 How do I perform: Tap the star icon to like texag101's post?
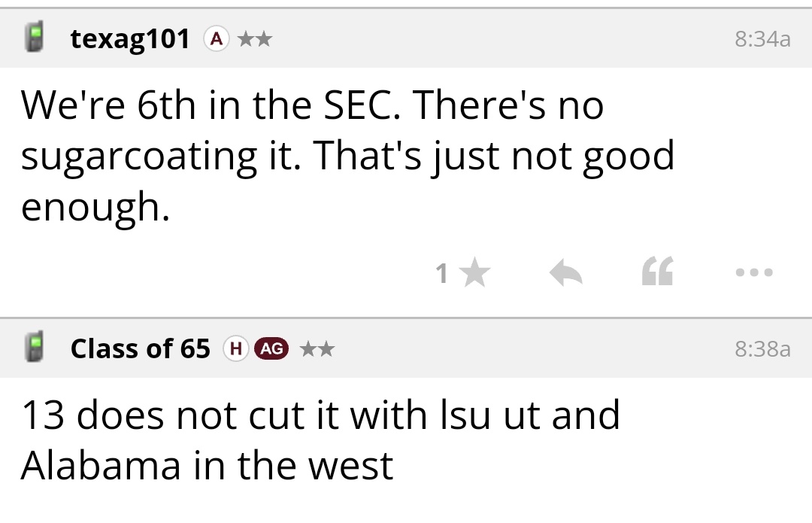tap(474, 274)
